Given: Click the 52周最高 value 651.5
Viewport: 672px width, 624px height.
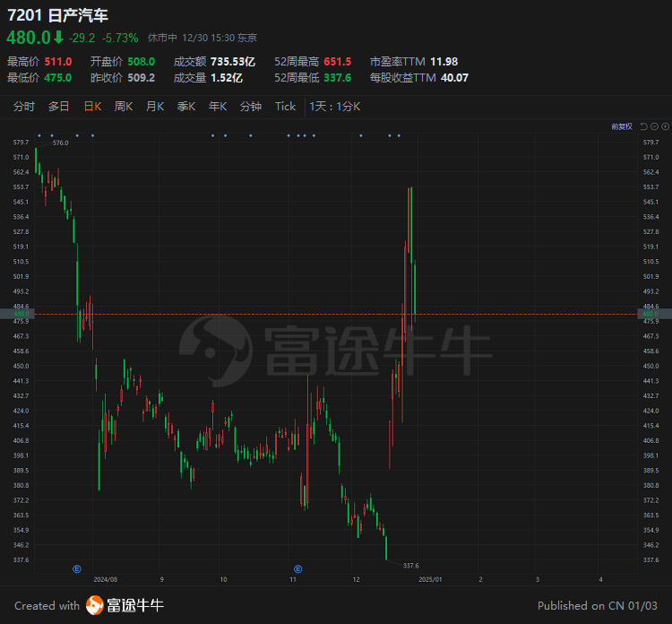Looking at the screenshot, I should pos(337,62).
